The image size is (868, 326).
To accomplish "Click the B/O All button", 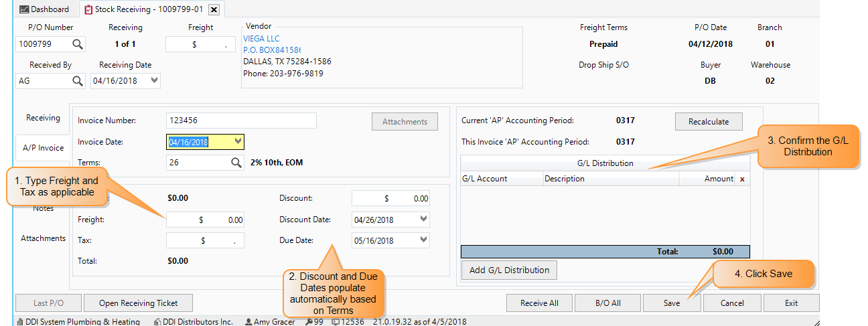I will [608, 303].
